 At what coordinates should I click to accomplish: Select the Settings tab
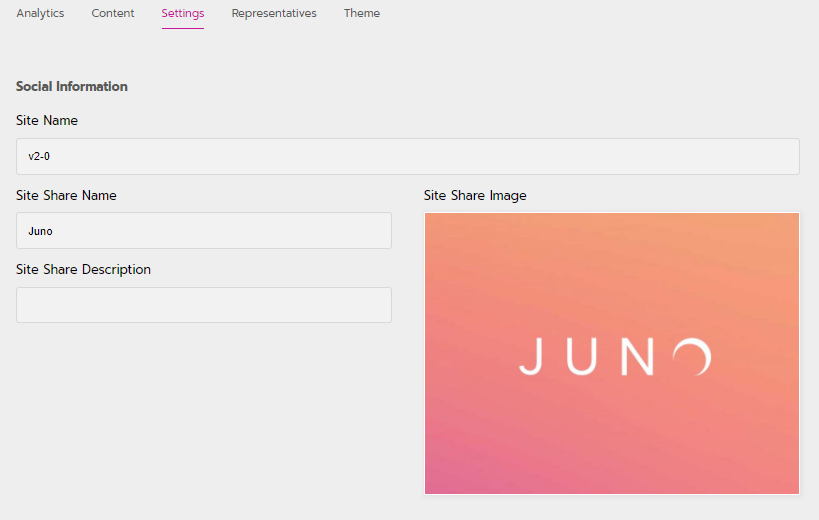183,13
